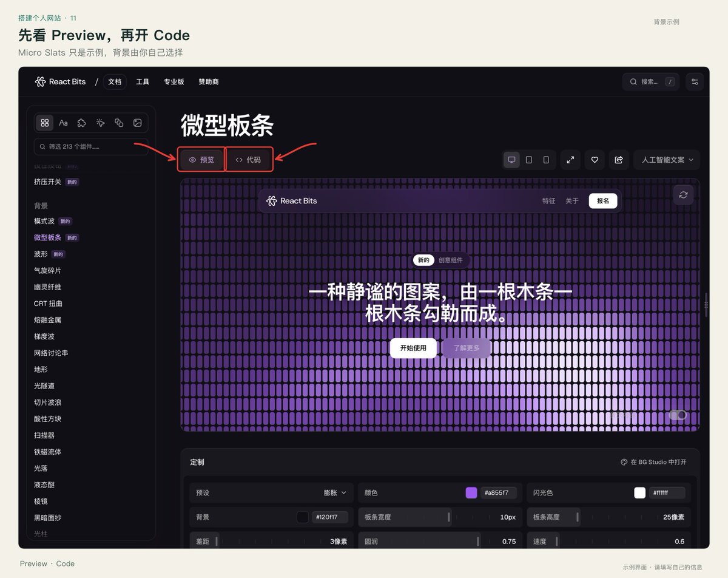
Task: Select the overlapping-squares category icon
Action: pos(119,123)
